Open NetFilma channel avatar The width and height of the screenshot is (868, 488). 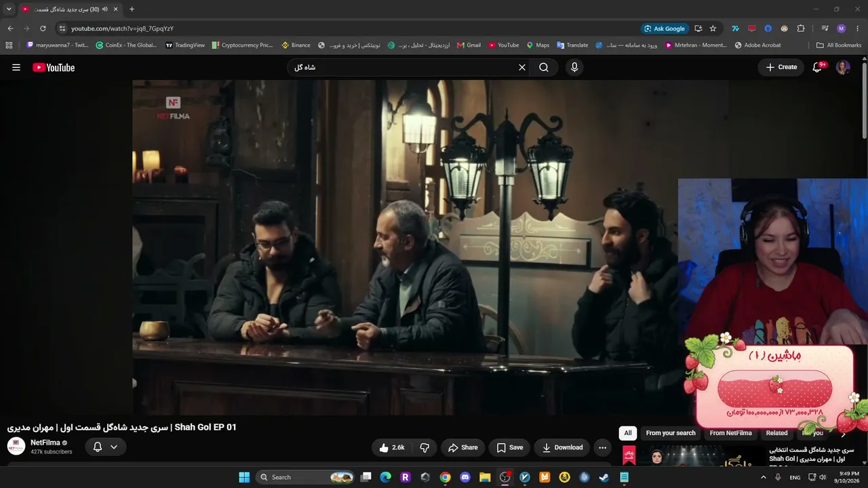tap(16, 447)
